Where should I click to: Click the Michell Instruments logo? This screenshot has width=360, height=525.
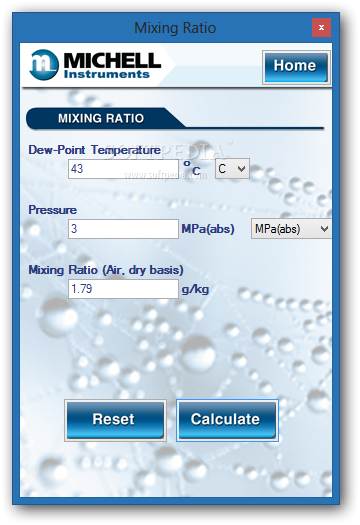click(95, 65)
